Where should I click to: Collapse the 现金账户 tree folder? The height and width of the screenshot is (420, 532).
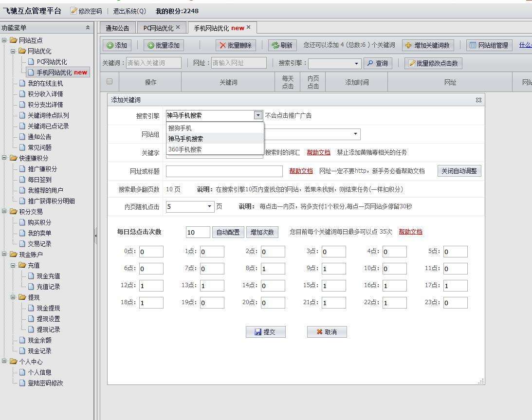(5, 255)
